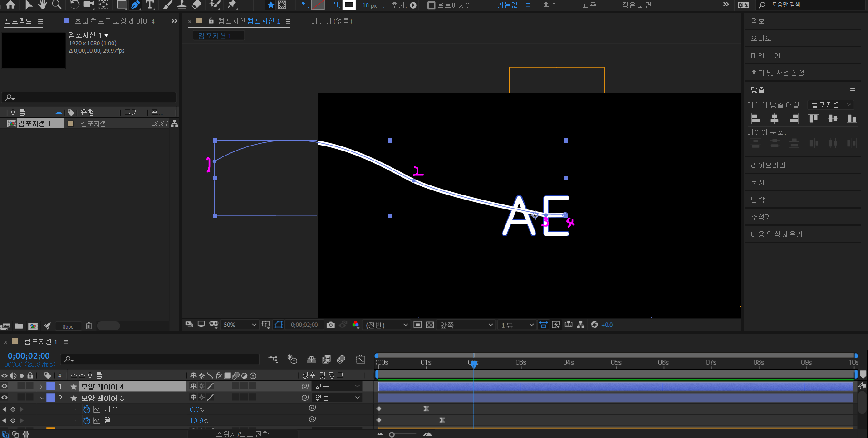Viewport: 868px width, 438px height.
Task: Click 스위치/모드 전환 button
Action: 243,434
